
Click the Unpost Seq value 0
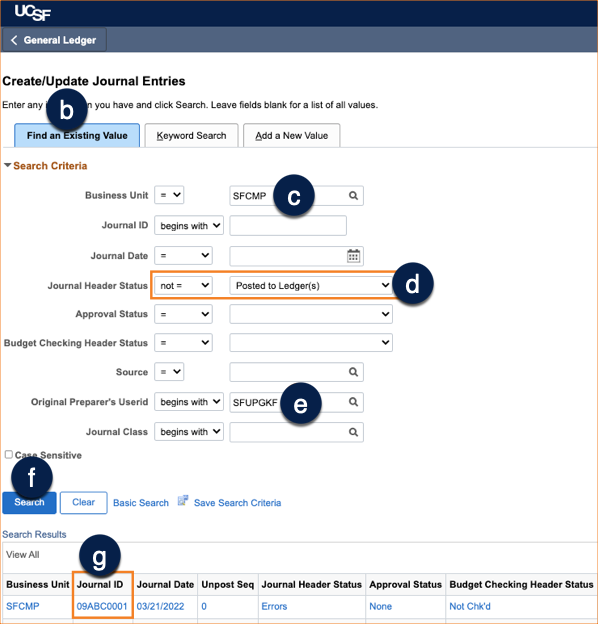click(x=204, y=606)
